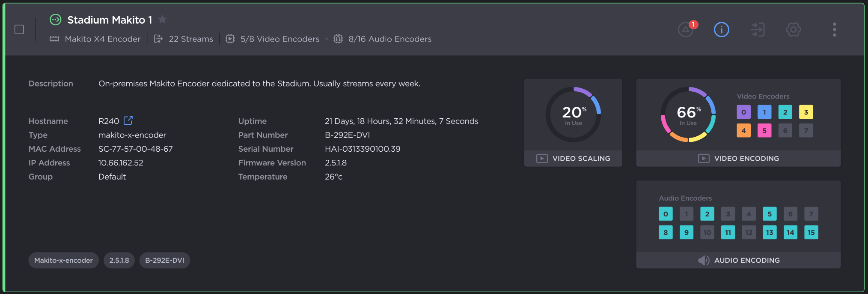The width and height of the screenshot is (868, 294).
Task: Click the streams routing arrow icon
Action: coord(758,30)
